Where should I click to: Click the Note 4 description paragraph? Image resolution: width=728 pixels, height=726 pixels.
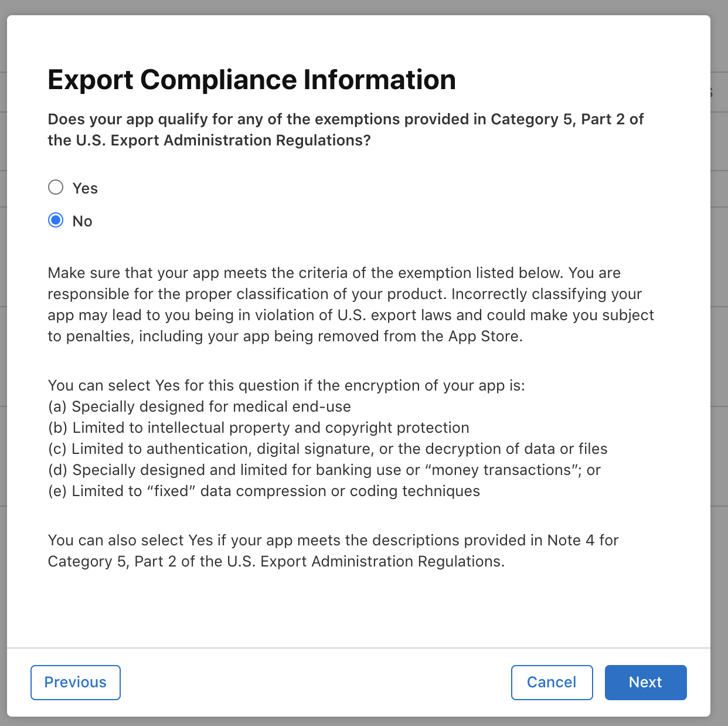tap(333, 551)
